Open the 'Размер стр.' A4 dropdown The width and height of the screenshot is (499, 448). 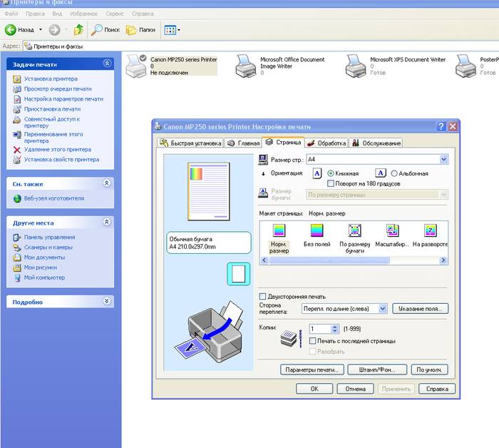(444, 159)
